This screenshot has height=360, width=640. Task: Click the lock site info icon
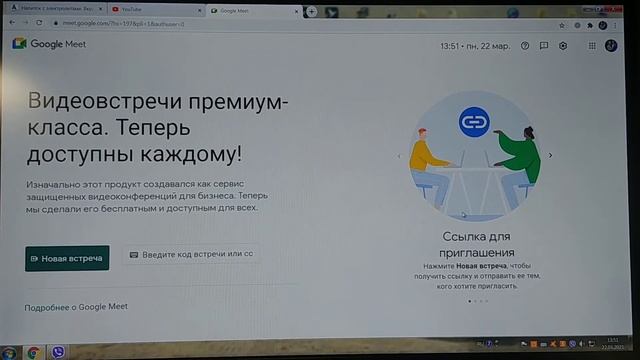click(x=56, y=24)
